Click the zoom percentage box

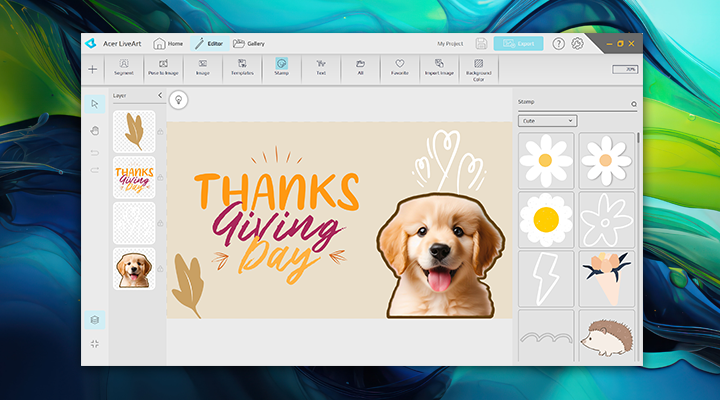(x=624, y=69)
